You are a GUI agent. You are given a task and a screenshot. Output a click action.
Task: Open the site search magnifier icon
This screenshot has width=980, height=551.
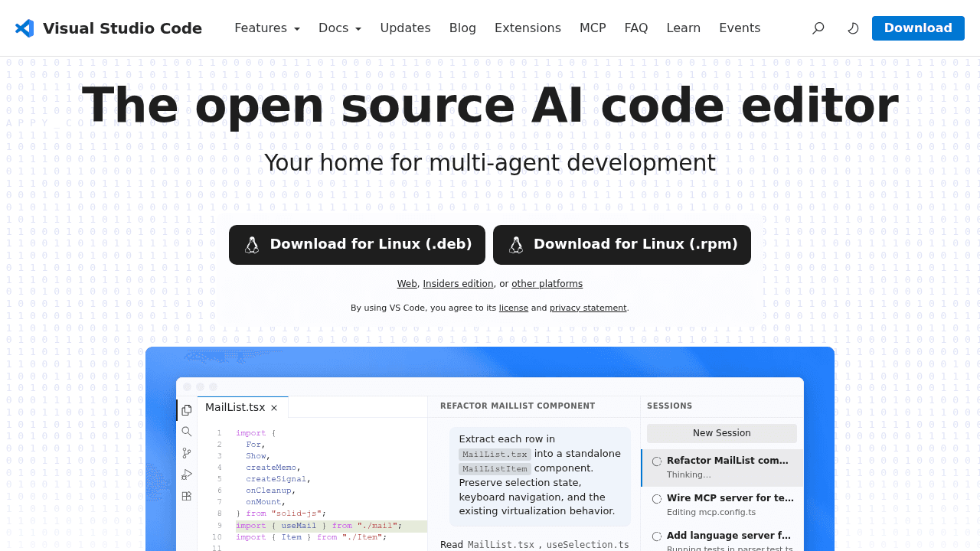818,28
